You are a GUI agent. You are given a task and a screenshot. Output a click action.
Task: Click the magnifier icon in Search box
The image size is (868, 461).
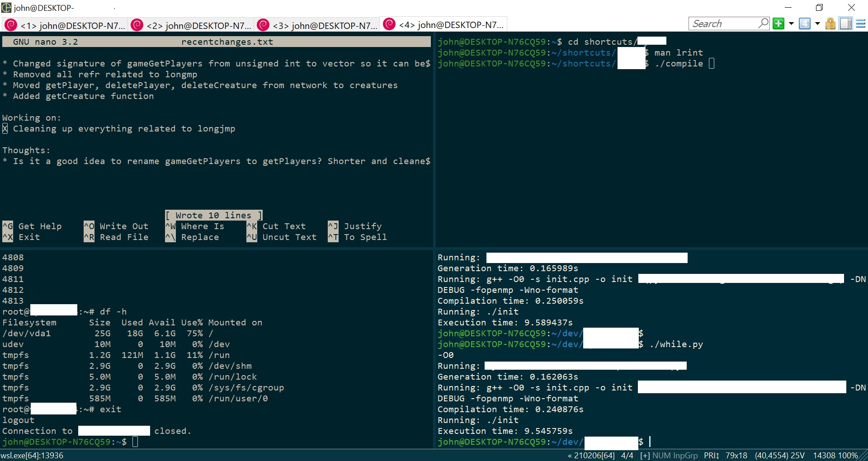763,23
